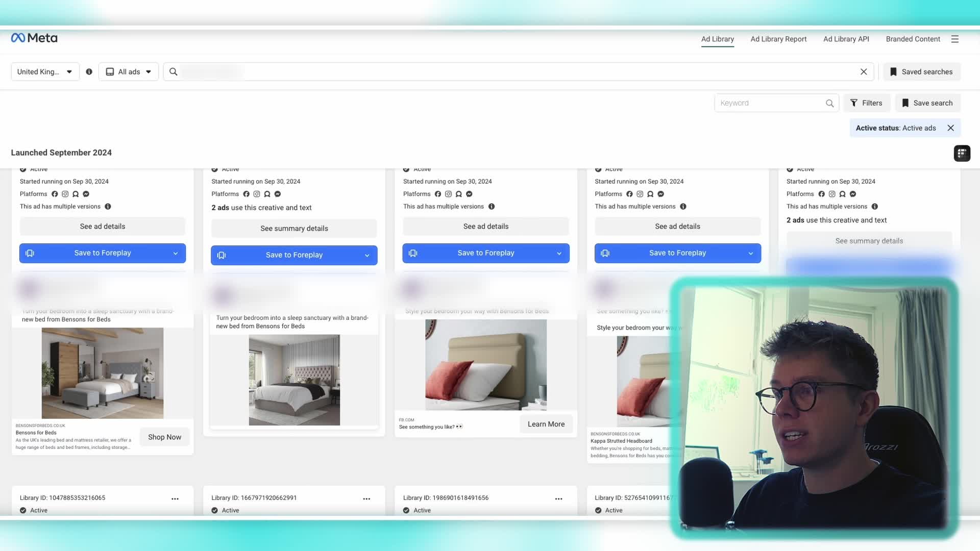Open the Filters panel
The width and height of the screenshot is (980, 551).
click(x=866, y=103)
